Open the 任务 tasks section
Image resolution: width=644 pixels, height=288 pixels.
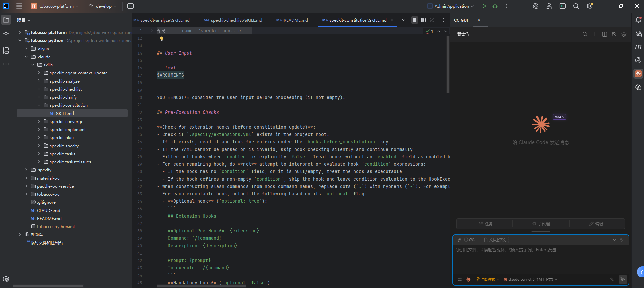(x=486, y=224)
